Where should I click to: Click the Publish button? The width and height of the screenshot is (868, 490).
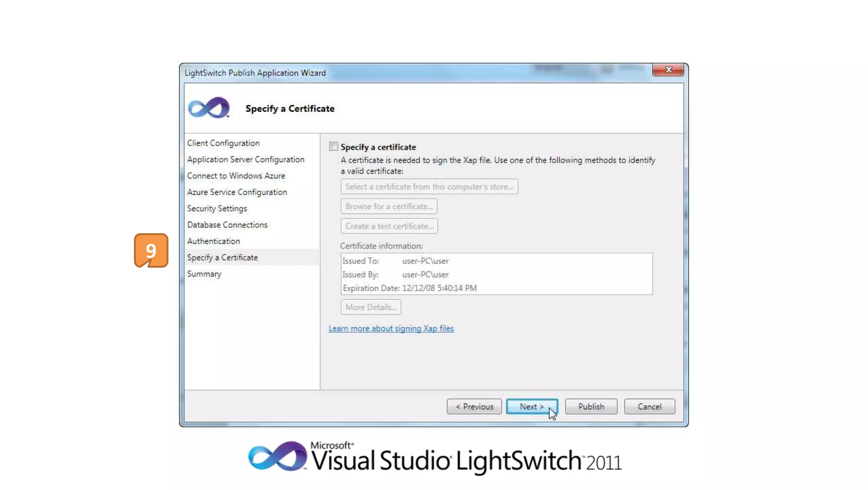[x=591, y=406]
